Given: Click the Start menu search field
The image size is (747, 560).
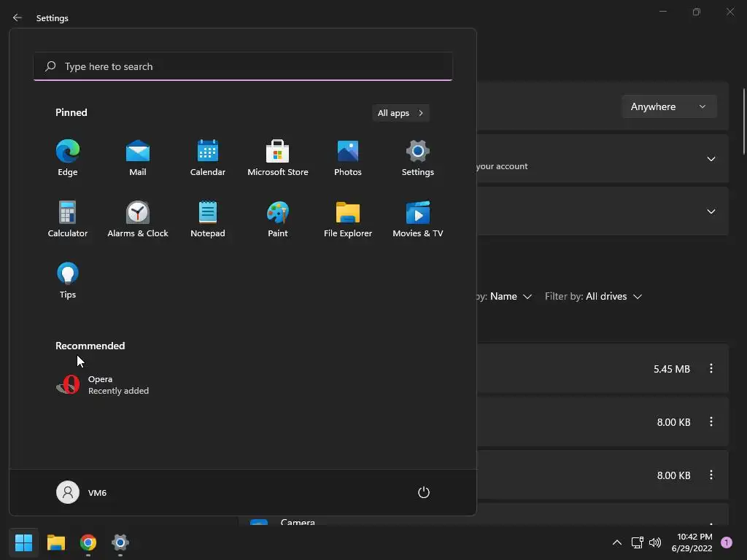Looking at the screenshot, I should pos(243,66).
